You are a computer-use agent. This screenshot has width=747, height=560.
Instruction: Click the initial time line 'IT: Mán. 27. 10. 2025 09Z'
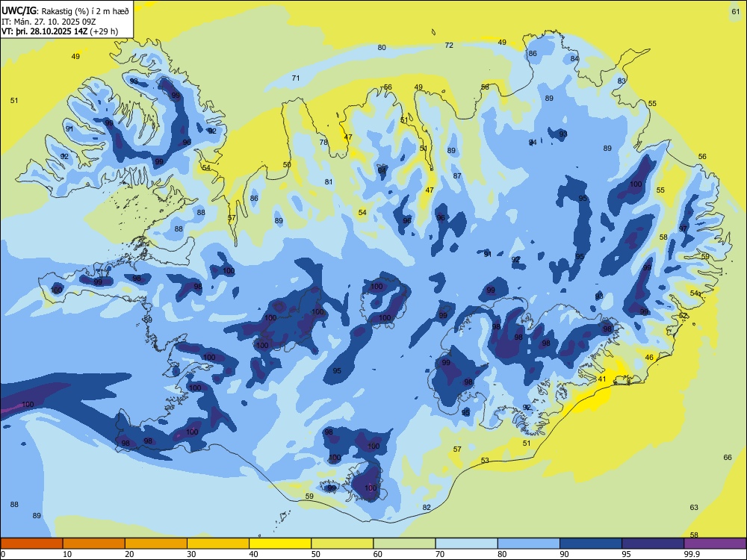[x=49, y=22]
